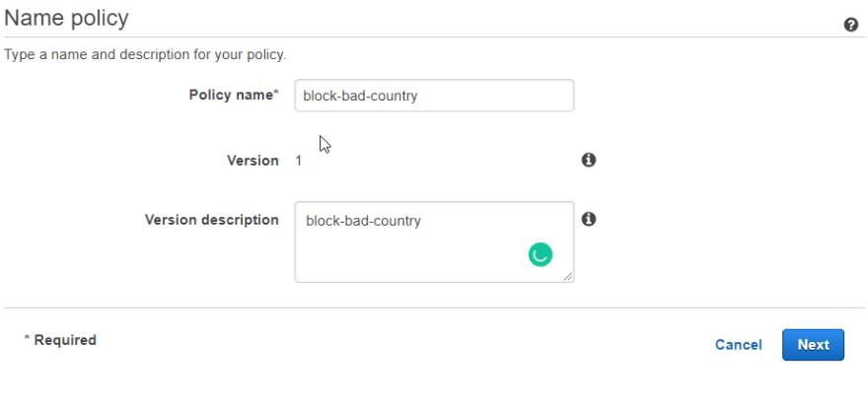The height and width of the screenshot is (405, 868).
Task: Click the Version description label
Action: 211,220
